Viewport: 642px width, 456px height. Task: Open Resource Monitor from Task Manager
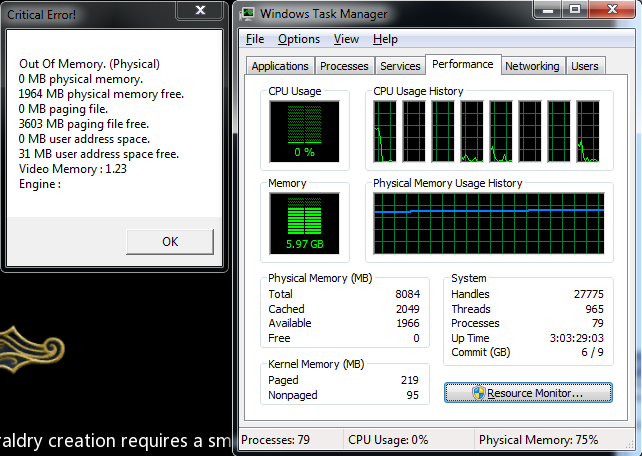[x=528, y=393]
